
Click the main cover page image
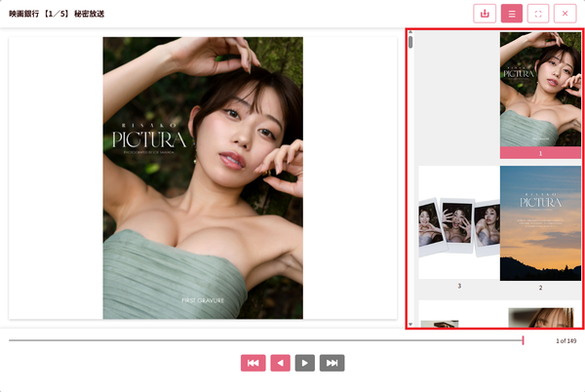click(x=203, y=177)
